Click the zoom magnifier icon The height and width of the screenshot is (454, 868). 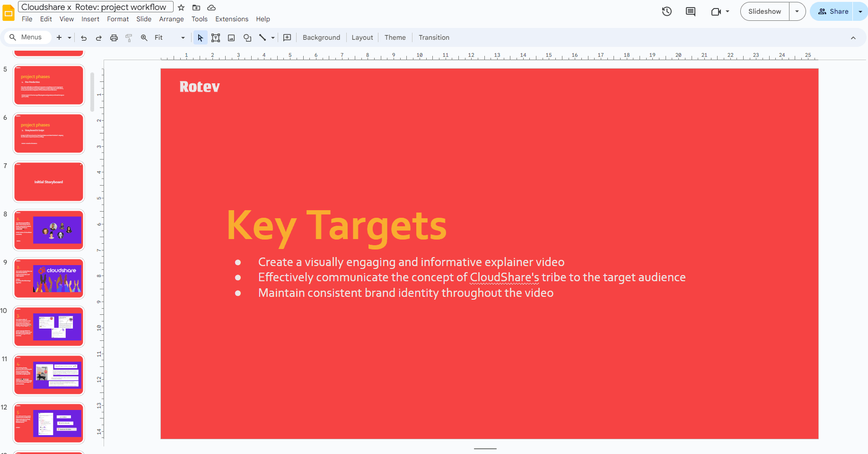[144, 37]
